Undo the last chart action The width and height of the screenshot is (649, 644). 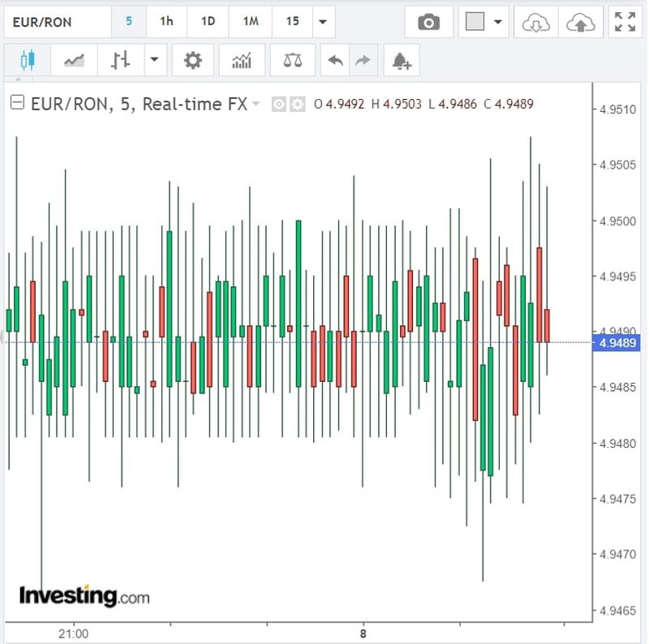click(x=333, y=60)
